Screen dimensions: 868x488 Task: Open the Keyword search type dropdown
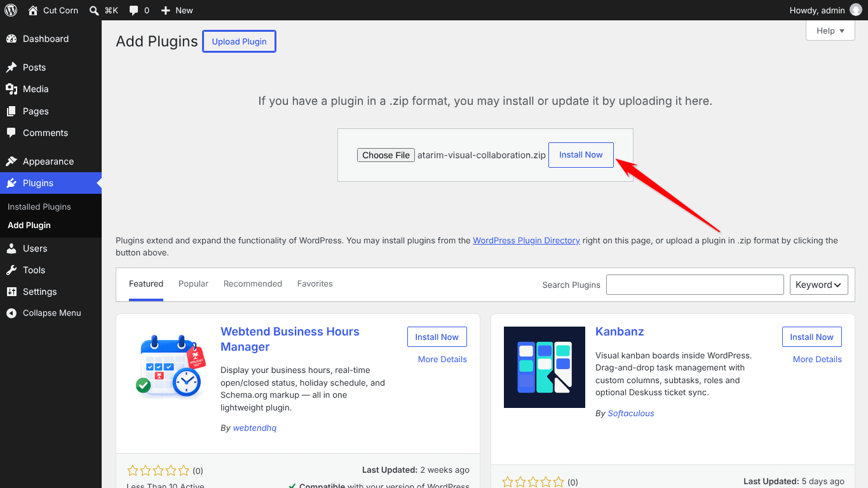[x=818, y=285]
